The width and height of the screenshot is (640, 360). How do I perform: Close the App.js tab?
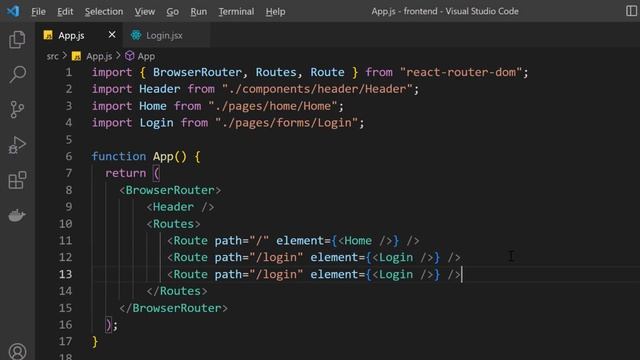pos(112,35)
